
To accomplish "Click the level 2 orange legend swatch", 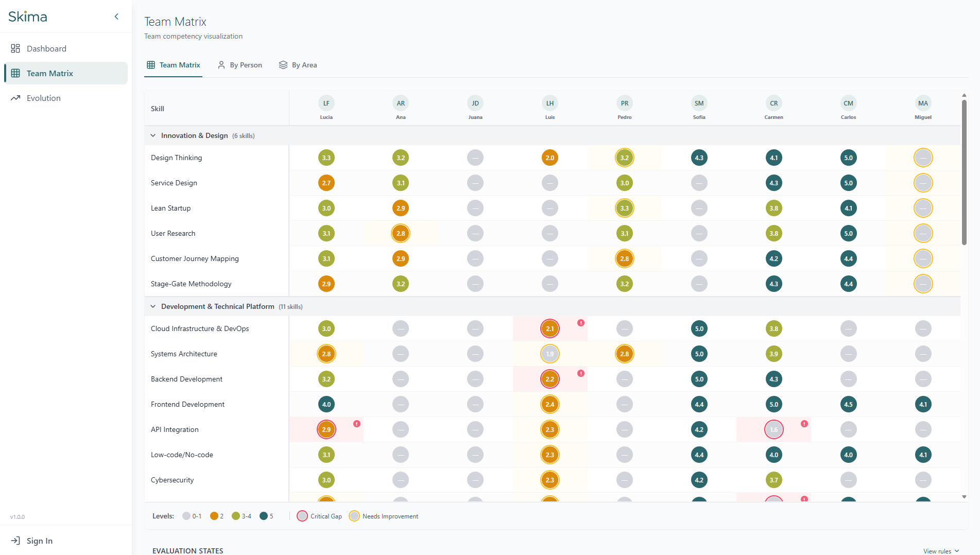I will [x=214, y=516].
